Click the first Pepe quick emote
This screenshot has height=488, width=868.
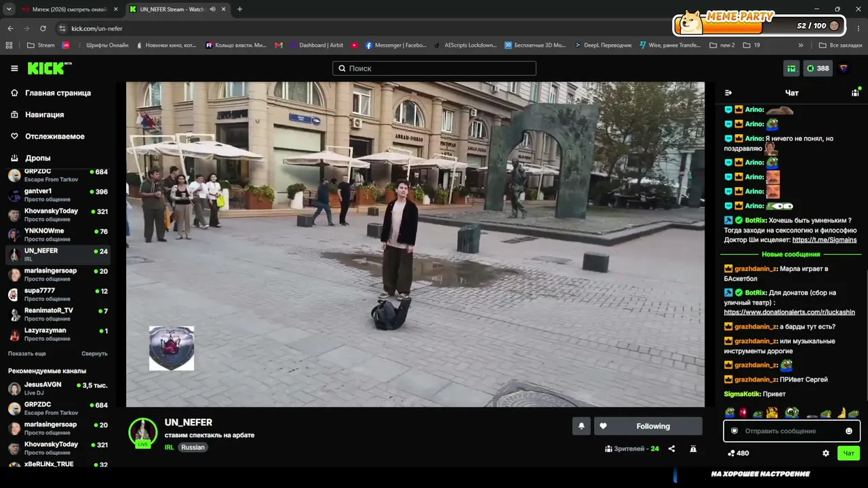coord(730,413)
